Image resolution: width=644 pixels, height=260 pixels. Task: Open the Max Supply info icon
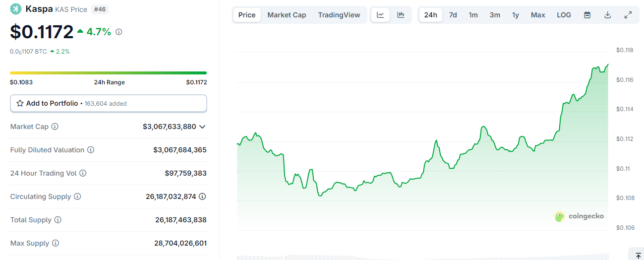pos(56,243)
